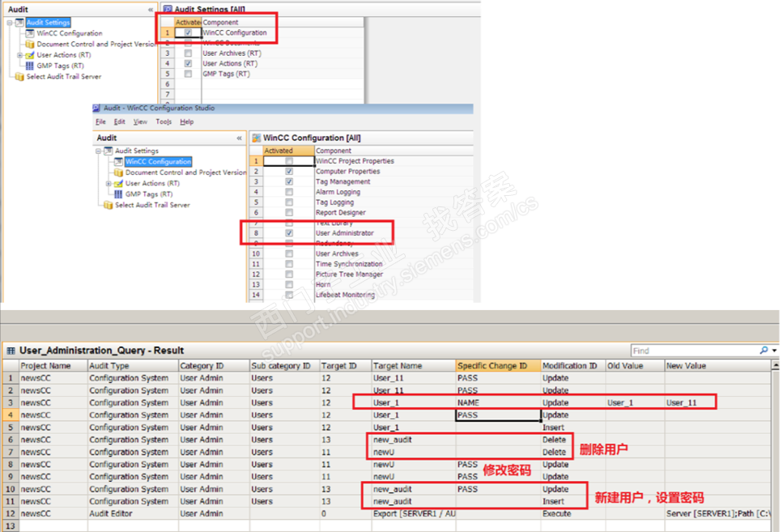Click Audit Editor cell in row 12

[x=133, y=513]
